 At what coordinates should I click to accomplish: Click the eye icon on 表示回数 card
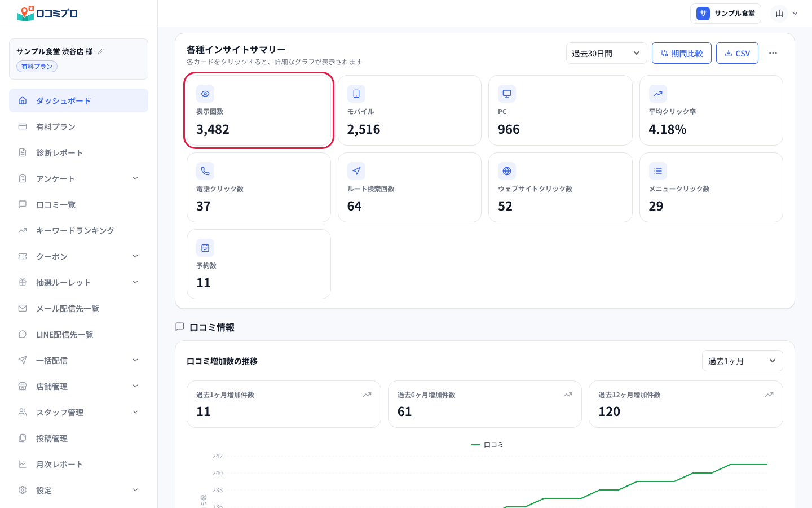point(205,94)
